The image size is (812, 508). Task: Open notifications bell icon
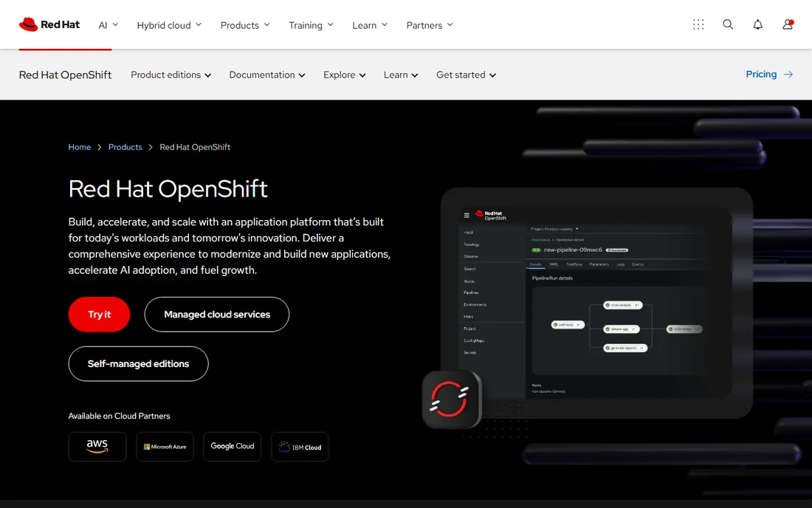757,24
